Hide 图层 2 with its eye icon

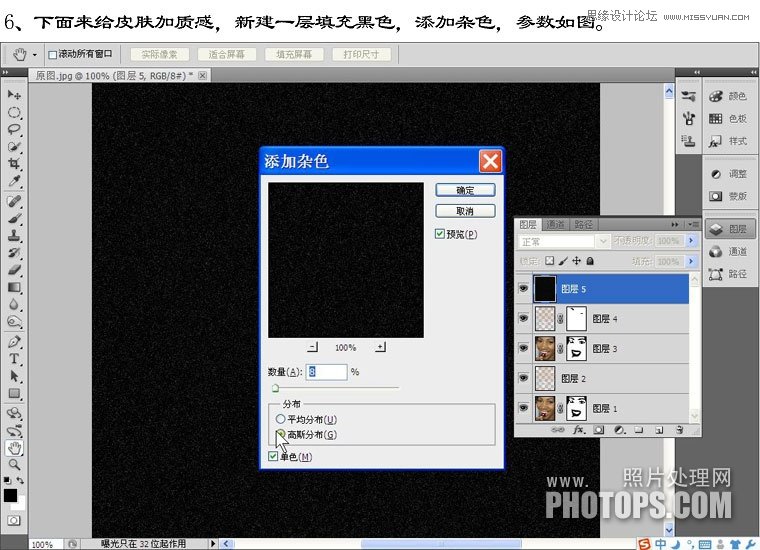523,378
